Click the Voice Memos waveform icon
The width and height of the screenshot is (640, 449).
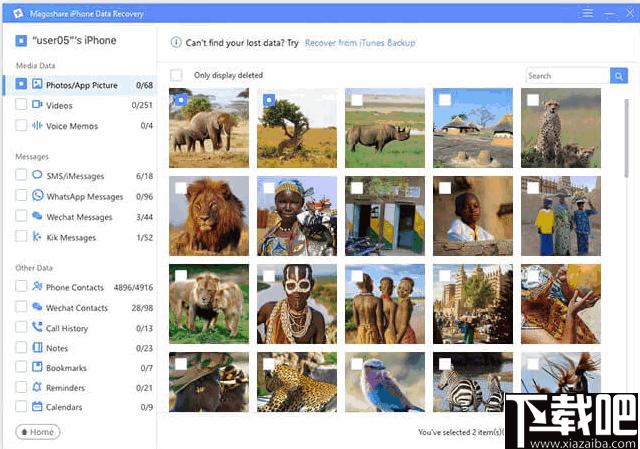(37, 126)
